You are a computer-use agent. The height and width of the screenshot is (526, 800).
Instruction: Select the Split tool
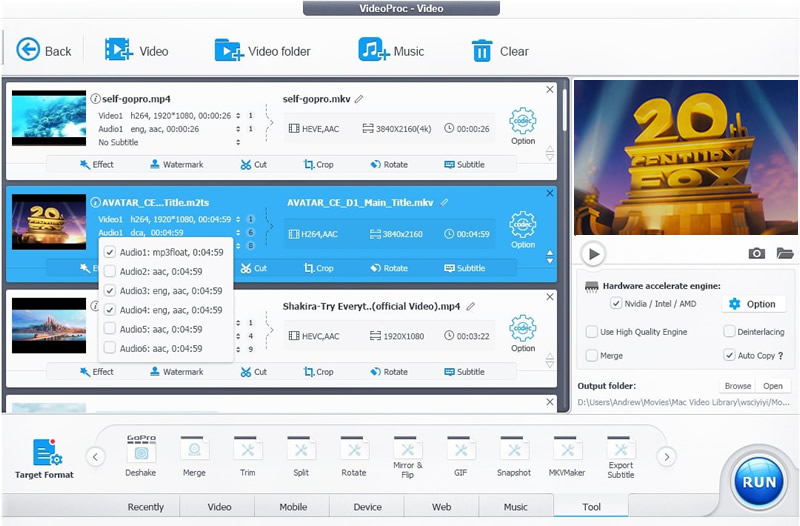(301, 456)
